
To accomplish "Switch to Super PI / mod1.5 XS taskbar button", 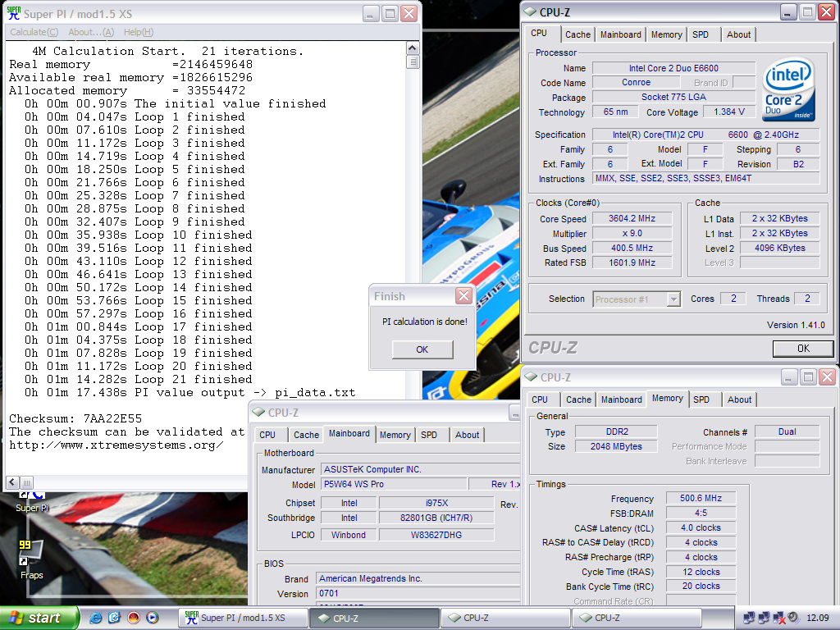I will point(244,618).
